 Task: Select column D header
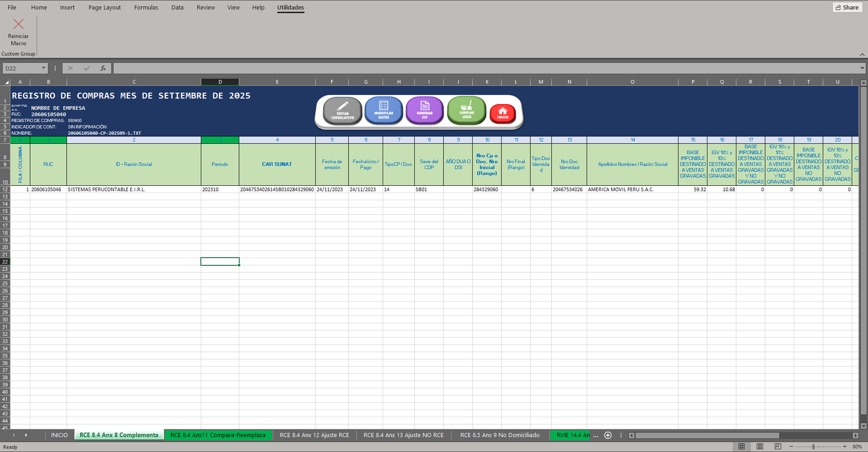tap(220, 82)
